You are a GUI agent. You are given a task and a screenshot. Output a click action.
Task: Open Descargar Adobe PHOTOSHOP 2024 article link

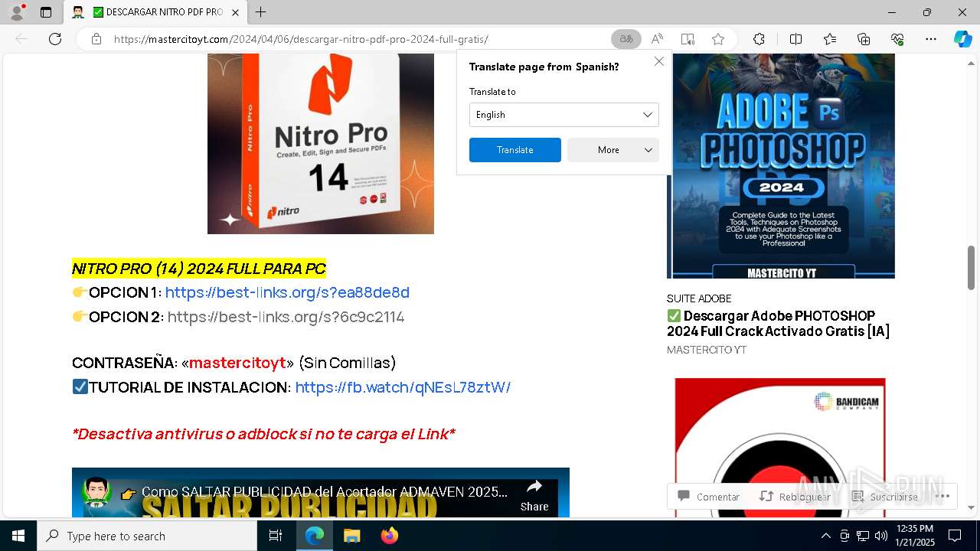(778, 323)
